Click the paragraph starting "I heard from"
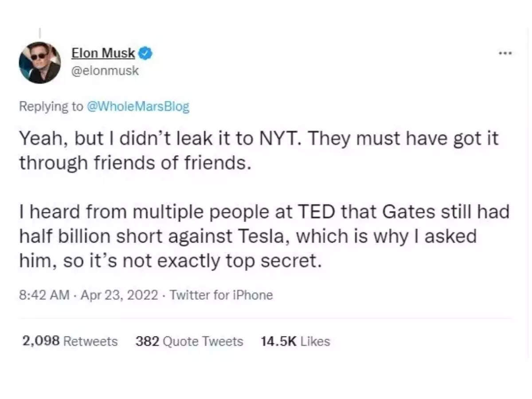 264,236
